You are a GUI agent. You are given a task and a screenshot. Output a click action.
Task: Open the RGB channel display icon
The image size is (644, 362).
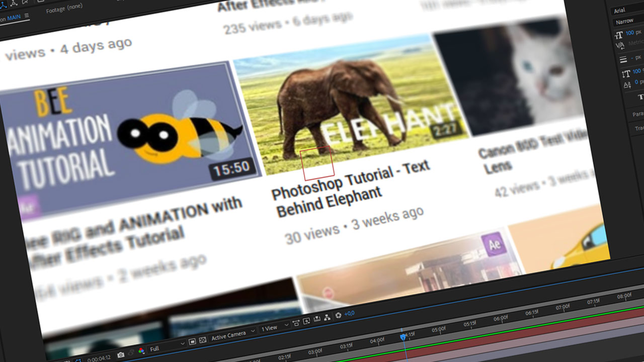tap(141, 350)
